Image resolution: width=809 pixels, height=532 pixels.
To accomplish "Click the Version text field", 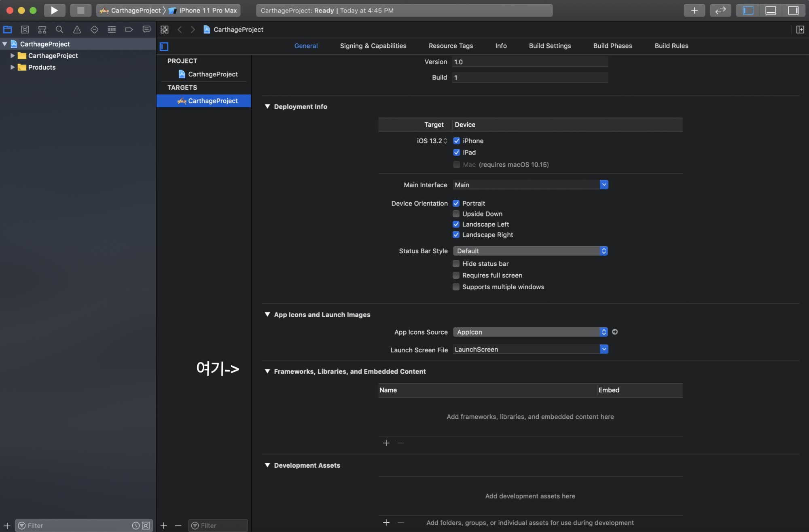I will coord(530,62).
